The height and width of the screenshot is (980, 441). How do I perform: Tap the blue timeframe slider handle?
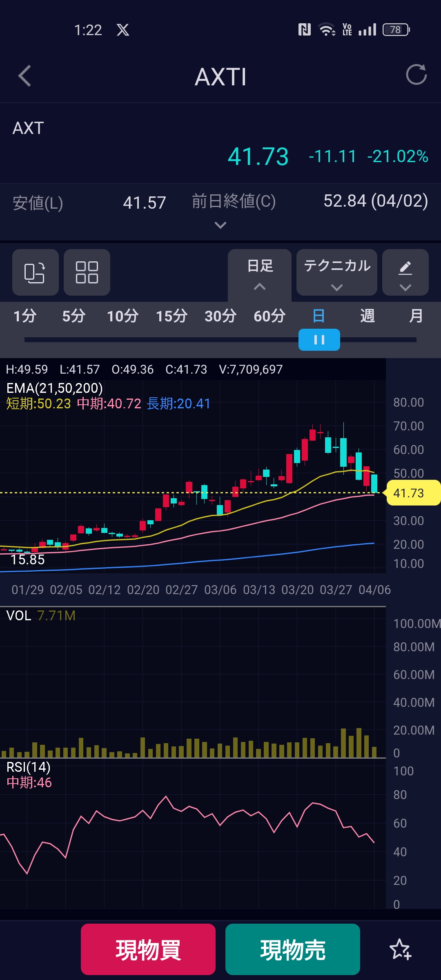point(319,340)
